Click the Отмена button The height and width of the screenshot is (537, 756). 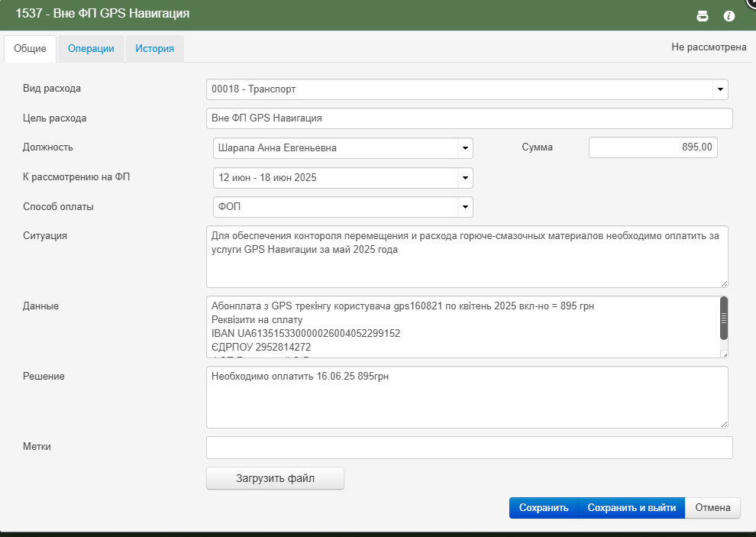712,508
